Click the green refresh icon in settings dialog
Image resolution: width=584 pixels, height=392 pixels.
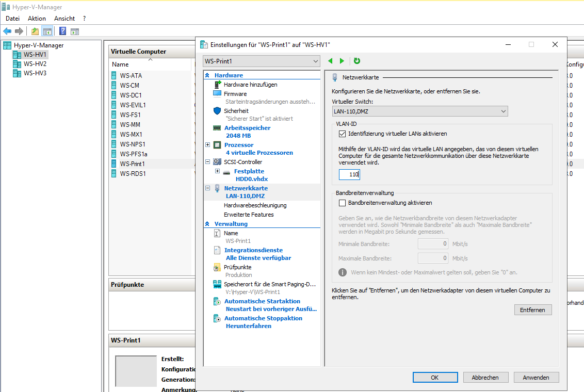357,61
